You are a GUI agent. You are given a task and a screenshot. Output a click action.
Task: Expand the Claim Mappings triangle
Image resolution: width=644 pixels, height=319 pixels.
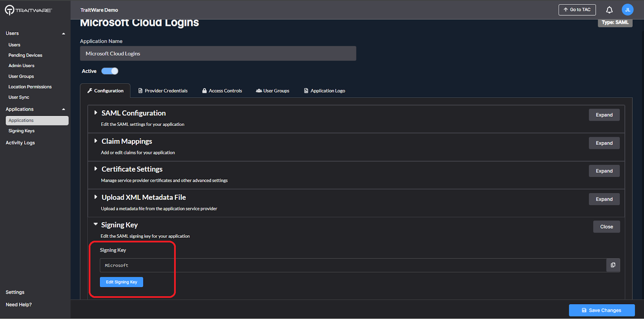coord(96,141)
